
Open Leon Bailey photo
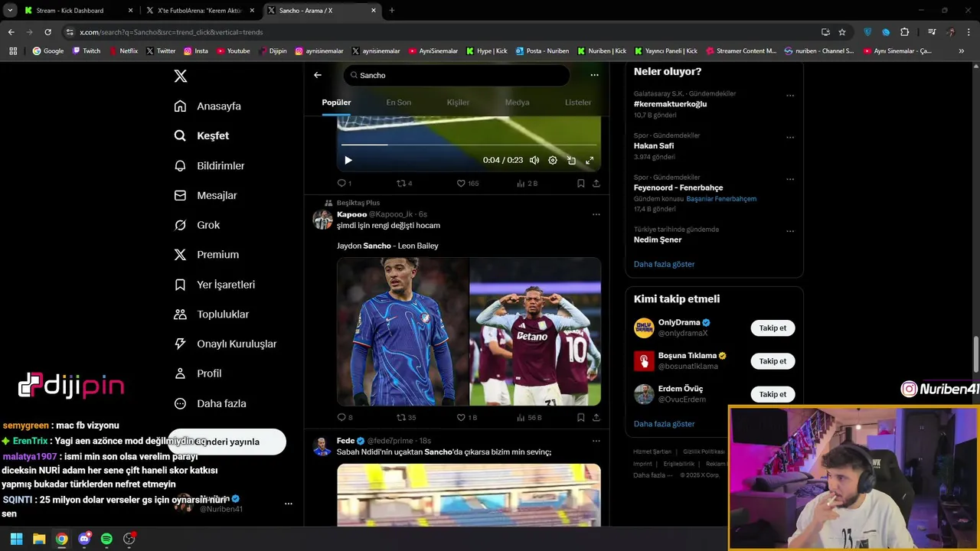click(535, 331)
